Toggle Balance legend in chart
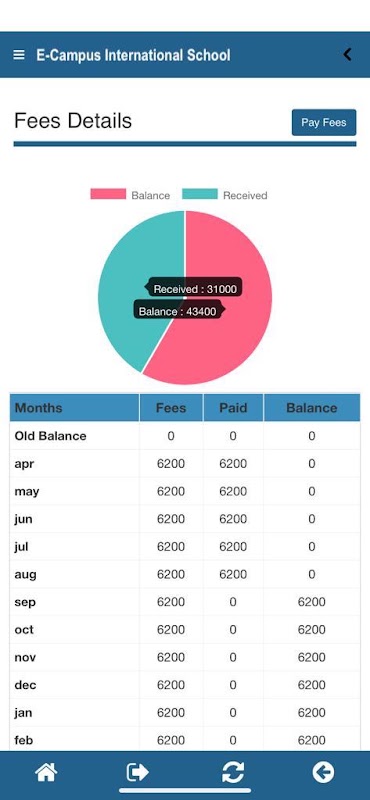 pyautogui.click(x=130, y=195)
